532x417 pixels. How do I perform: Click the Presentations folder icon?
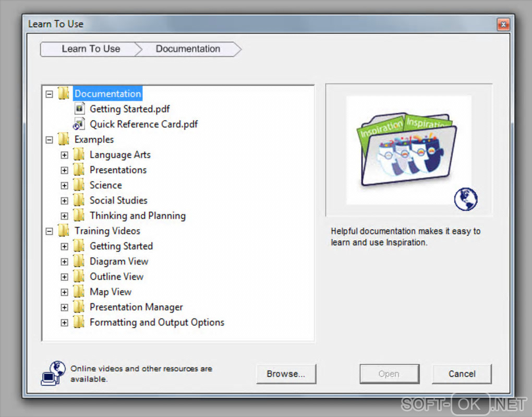point(79,170)
